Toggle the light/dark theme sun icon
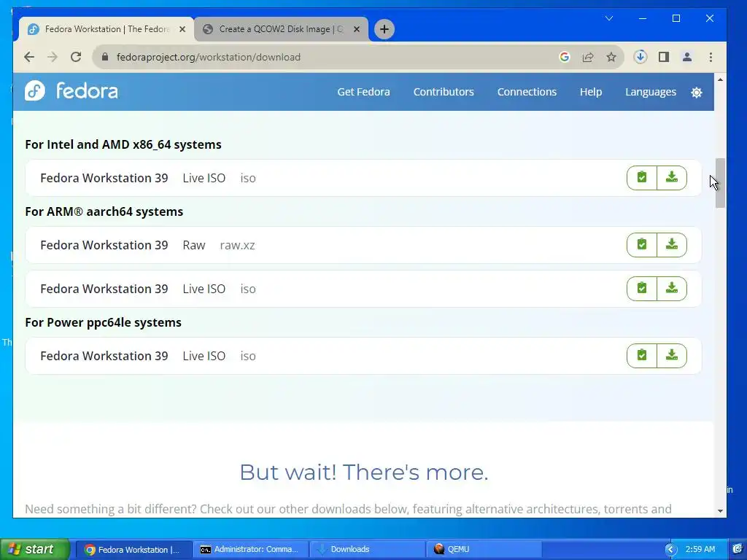Screen dimensions: 747x560 pyautogui.click(x=697, y=93)
